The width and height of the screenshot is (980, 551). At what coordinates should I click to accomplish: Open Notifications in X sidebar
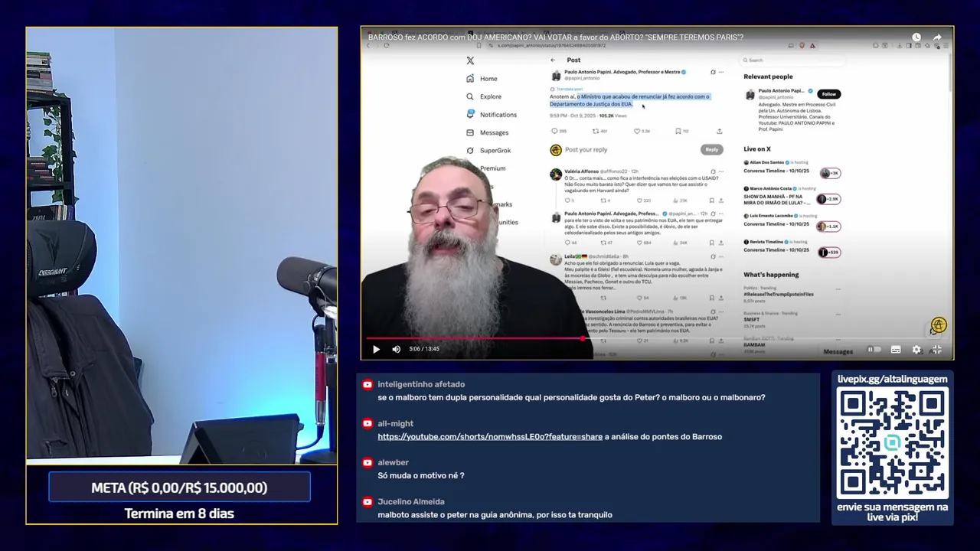pos(492,115)
